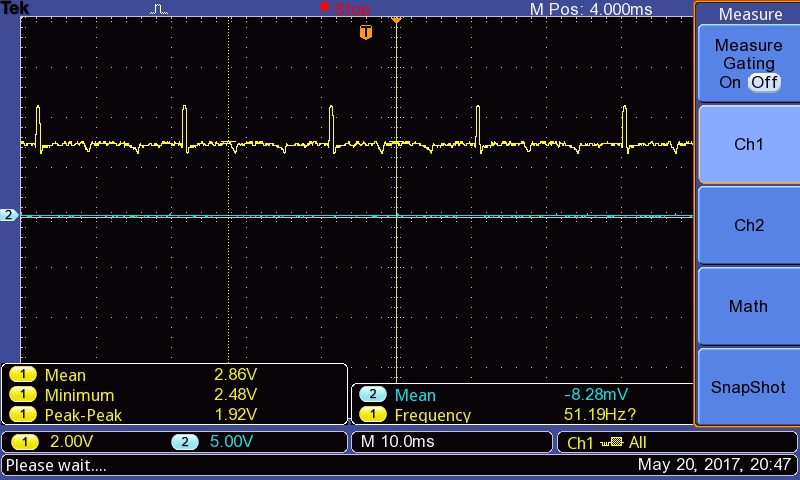Image resolution: width=800 pixels, height=480 pixels.
Task: Click the 5.00V vertical scale readout
Action: coord(231,441)
